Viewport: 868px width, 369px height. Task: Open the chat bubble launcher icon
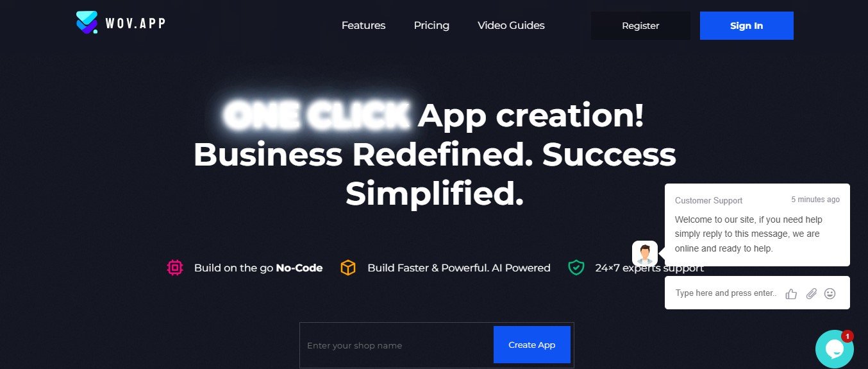(834, 349)
